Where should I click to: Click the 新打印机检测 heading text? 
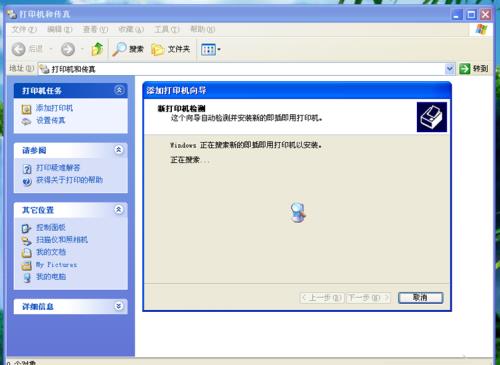click(182, 108)
